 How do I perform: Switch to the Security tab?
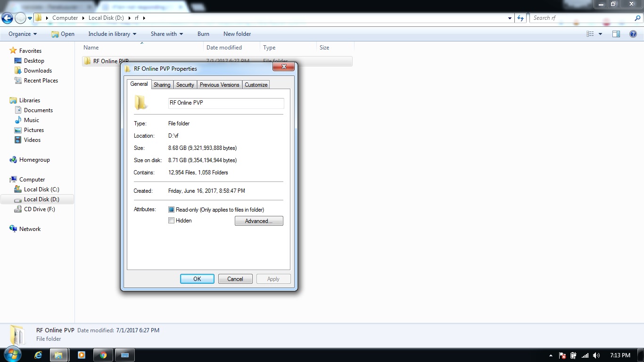point(185,85)
